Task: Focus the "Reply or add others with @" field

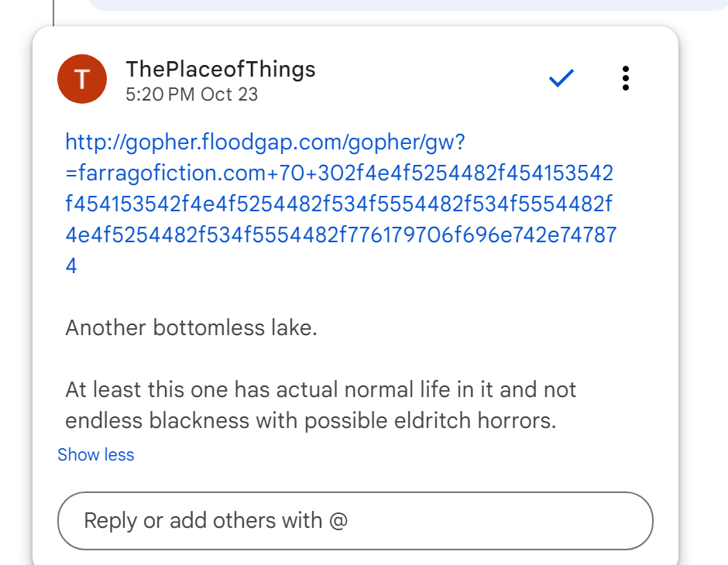Action: [355, 520]
